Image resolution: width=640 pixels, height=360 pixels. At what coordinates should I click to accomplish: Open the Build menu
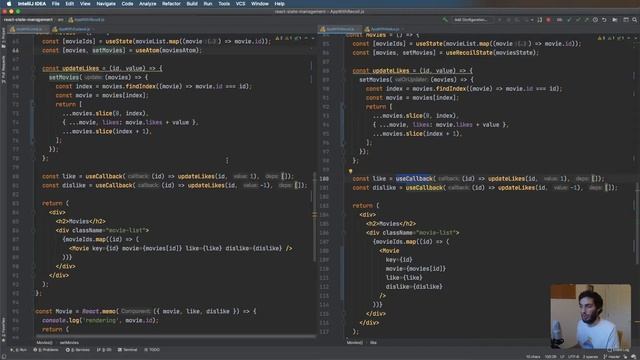pos(192,4)
